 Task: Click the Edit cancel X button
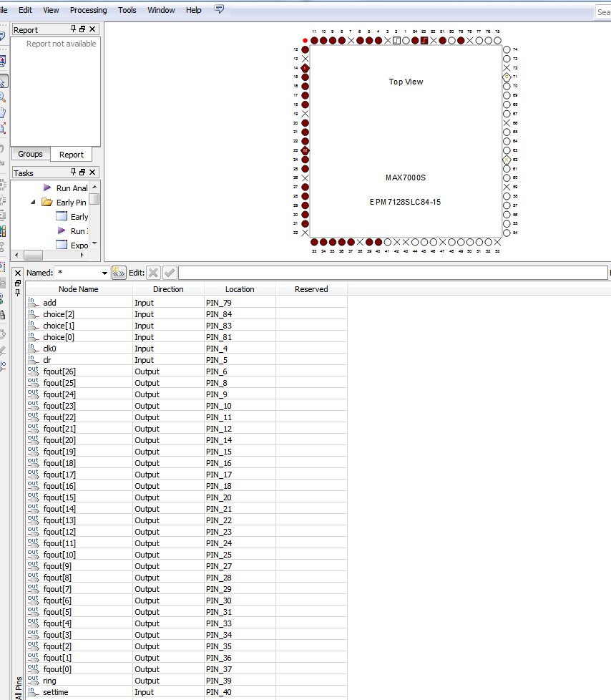pos(153,273)
